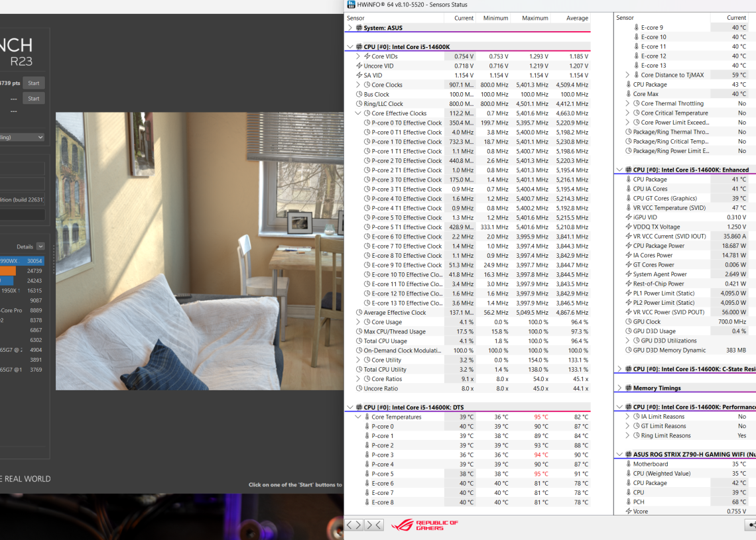Click the lightning icon next to SA VID

click(x=359, y=75)
